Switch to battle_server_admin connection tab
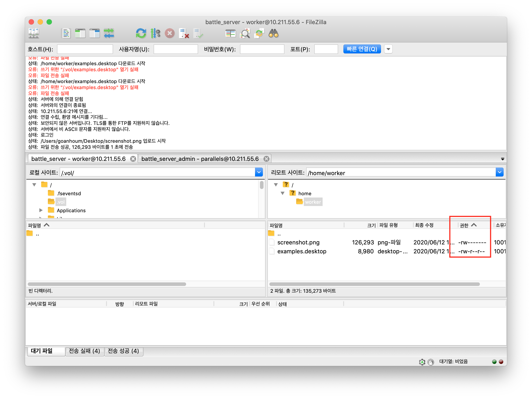 tap(200, 159)
